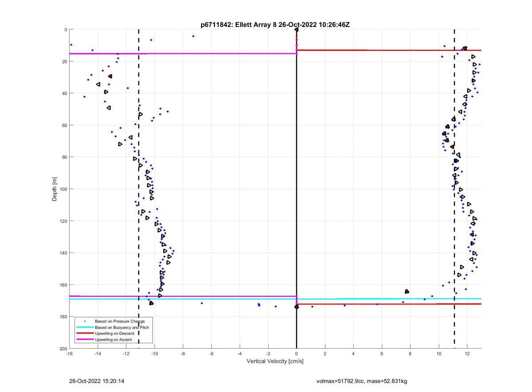532x392 pixels.
Task: Click the x-axis tick label '12'
Action: tap(467, 353)
